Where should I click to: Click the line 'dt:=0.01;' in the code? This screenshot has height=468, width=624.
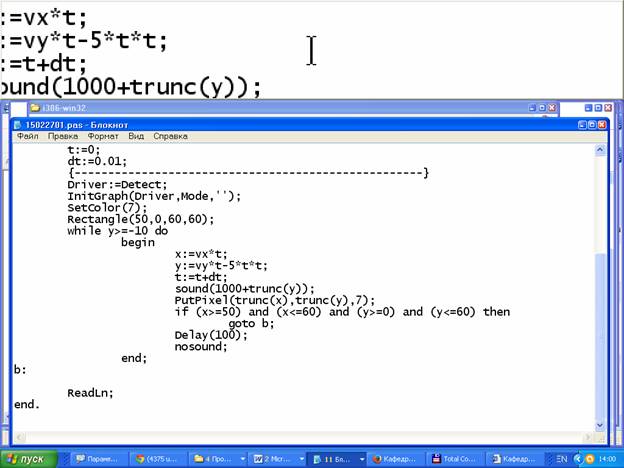coord(97,162)
